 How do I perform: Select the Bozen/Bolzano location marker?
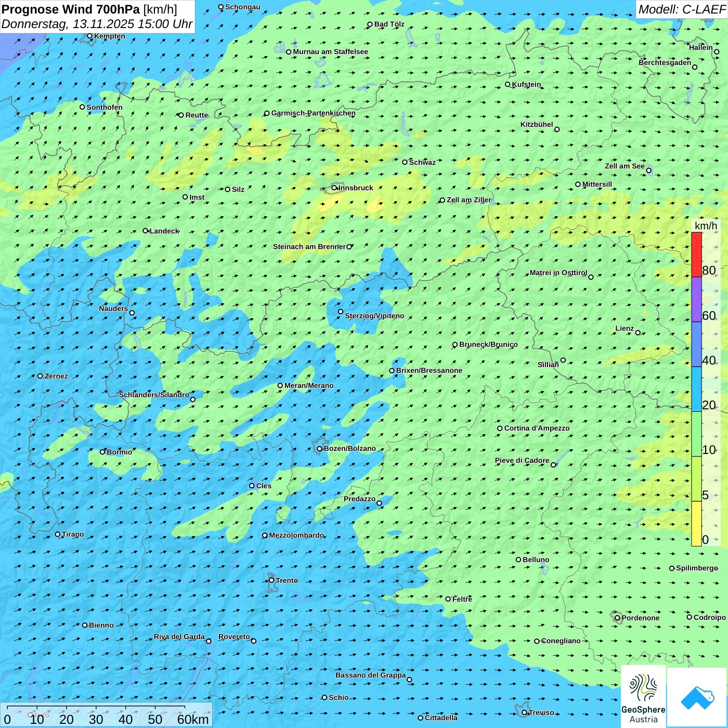point(320,449)
